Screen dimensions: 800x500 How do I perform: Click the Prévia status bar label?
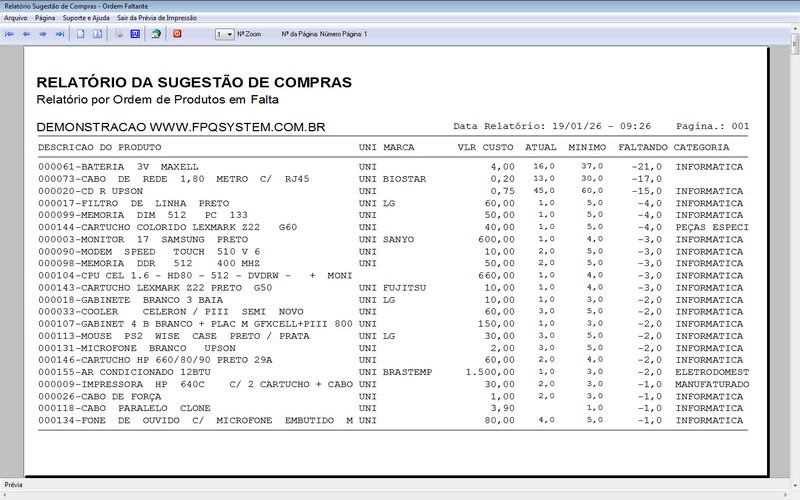tap(13, 485)
